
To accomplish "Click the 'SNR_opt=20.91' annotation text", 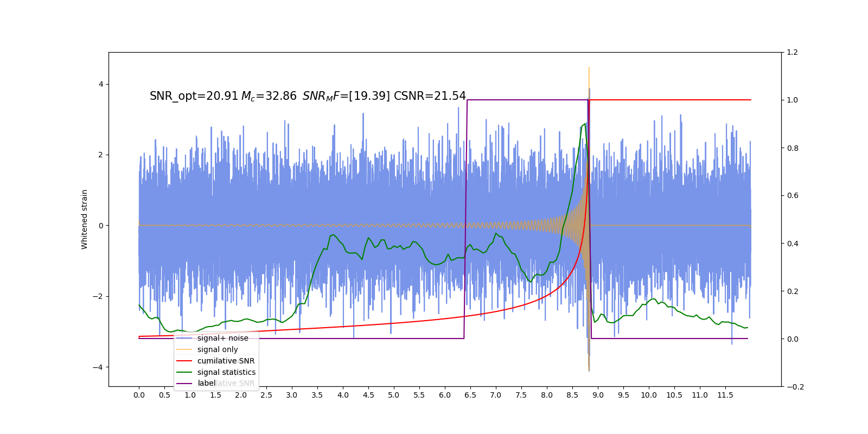I will 194,97.
